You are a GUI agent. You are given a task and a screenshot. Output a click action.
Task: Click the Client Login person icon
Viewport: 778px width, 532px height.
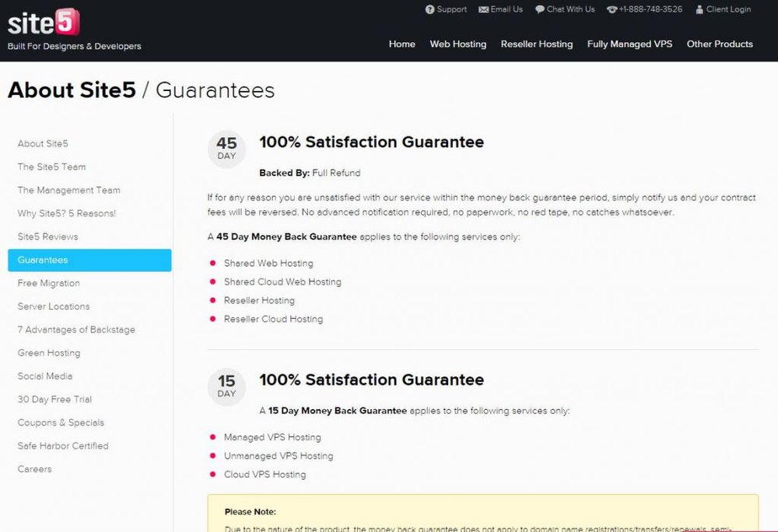tap(699, 9)
